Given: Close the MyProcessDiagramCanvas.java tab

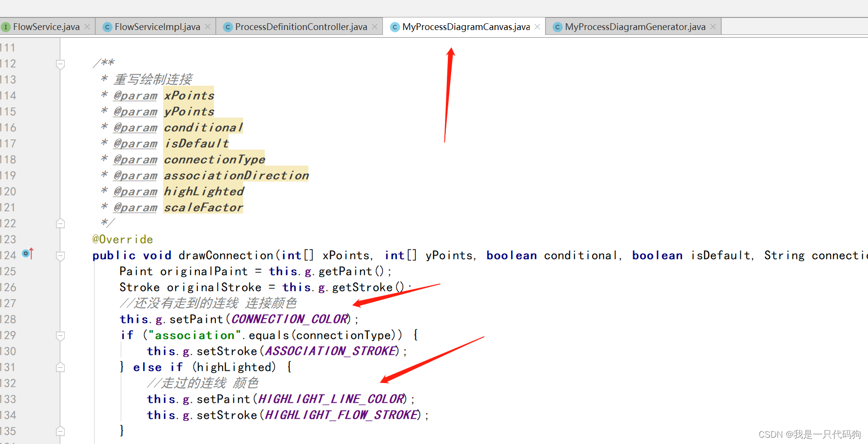Looking at the screenshot, I should pos(537,27).
